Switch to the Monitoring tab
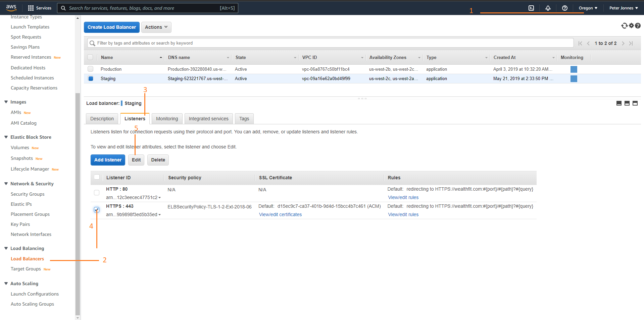Viewport: 644px width, 320px height. tap(167, 119)
